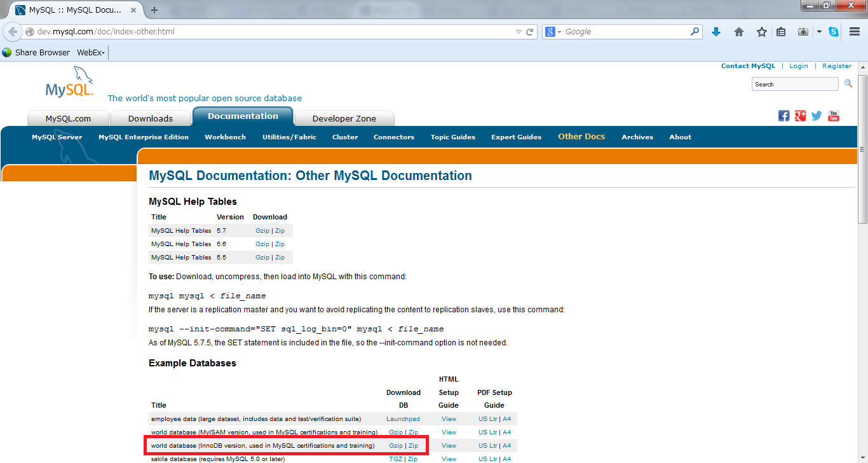Open A4 PDF for world database MyISAM

pos(506,432)
